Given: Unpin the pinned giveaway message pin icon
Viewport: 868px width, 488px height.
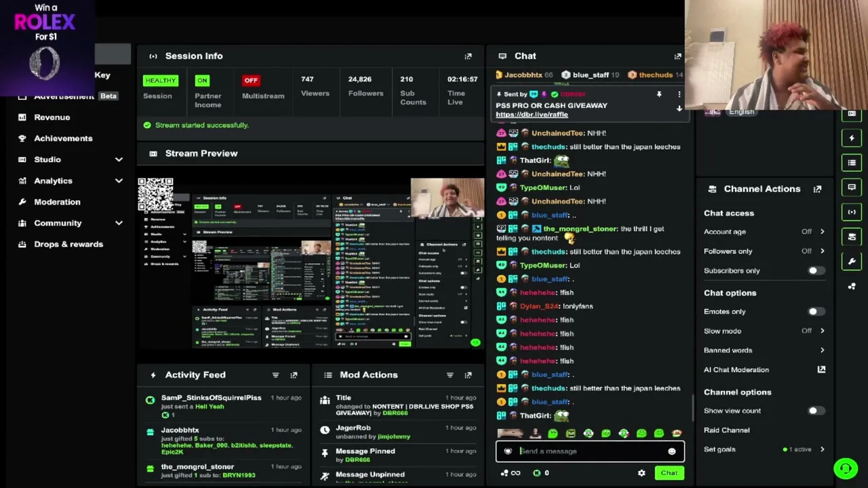Looking at the screenshot, I should pyautogui.click(x=658, y=95).
